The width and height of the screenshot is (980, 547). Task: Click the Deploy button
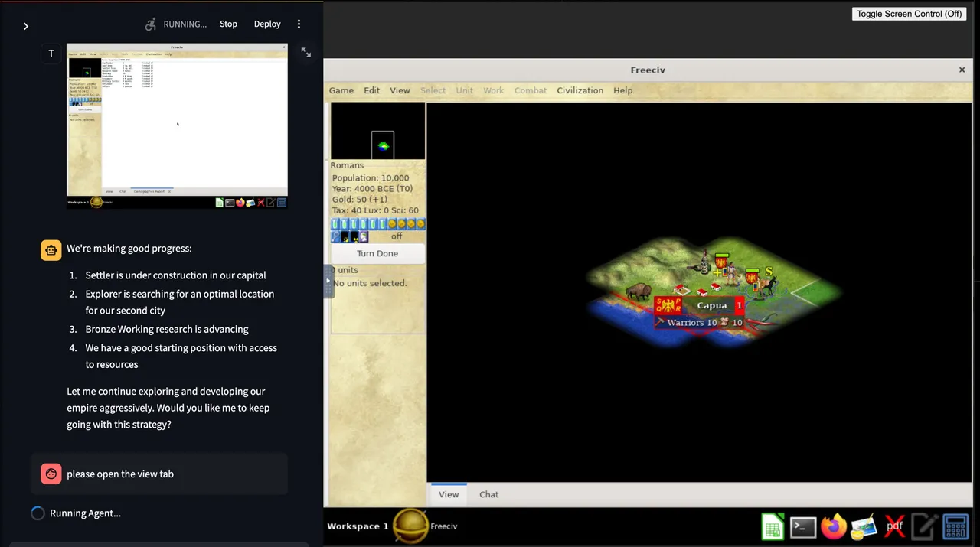[267, 24]
